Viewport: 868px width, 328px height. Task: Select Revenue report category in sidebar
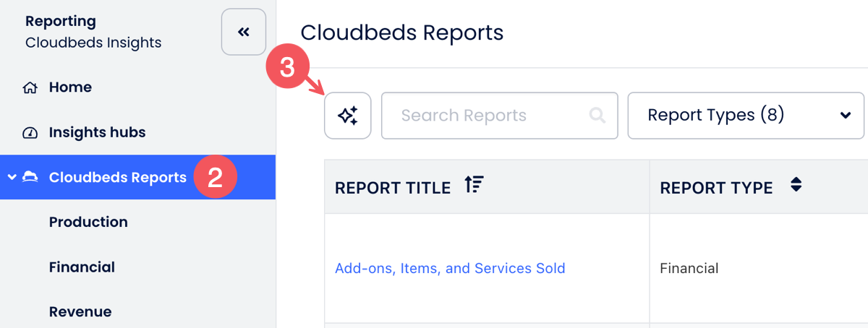click(80, 311)
